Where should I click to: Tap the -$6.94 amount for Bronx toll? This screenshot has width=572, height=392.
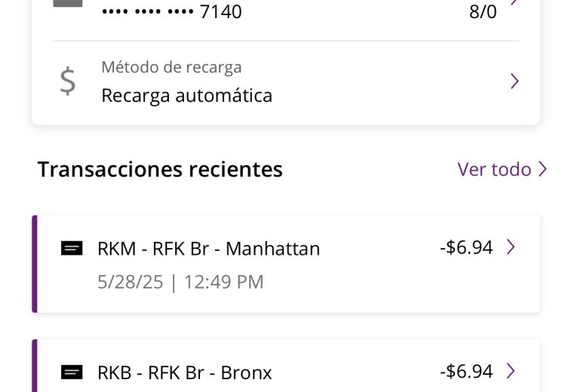[x=466, y=371]
